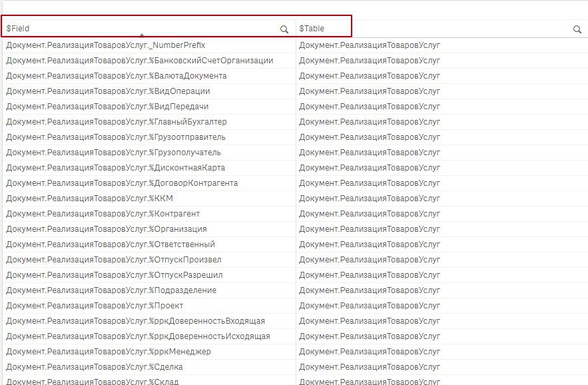Click the $Table value in the %ККМ row
Image resolution: width=588 pixels, height=385 pixels.
click(x=370, y=198)
